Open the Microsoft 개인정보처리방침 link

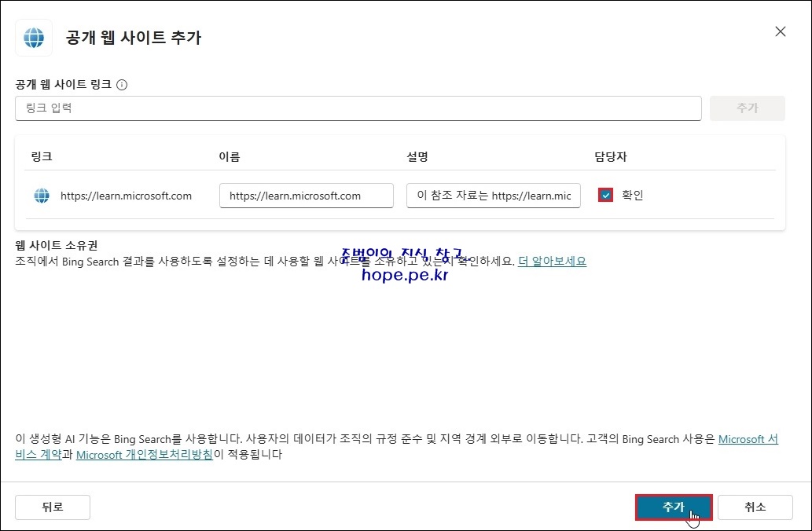(145, 454)
